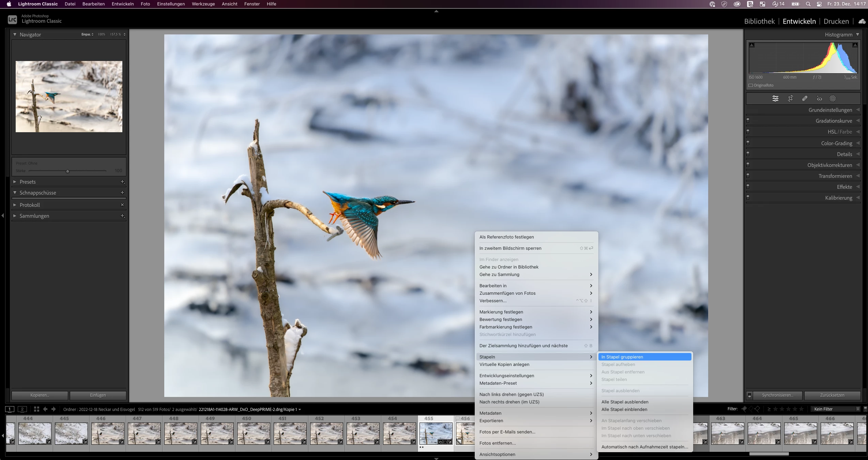Adjust the preset Stärke slider handle
The height and width of the screenshot is (460, 868).
pyautogui.click(x=67, y=171)
